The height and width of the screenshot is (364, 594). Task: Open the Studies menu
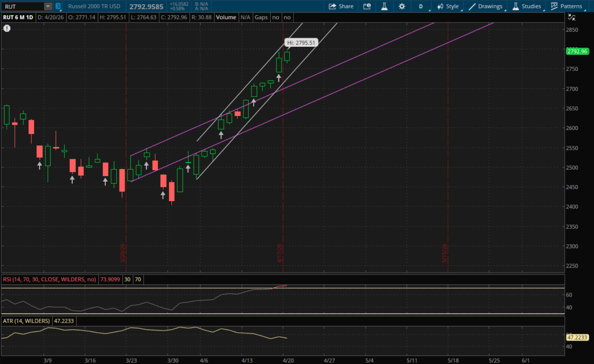coord(527,6)
